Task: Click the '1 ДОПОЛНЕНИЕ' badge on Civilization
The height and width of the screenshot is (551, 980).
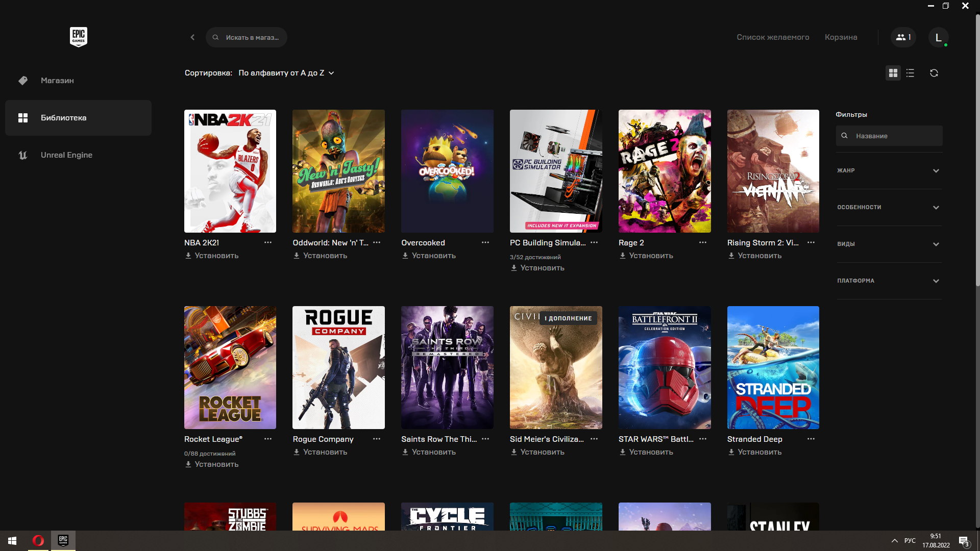Action: [x=568, y=318]
